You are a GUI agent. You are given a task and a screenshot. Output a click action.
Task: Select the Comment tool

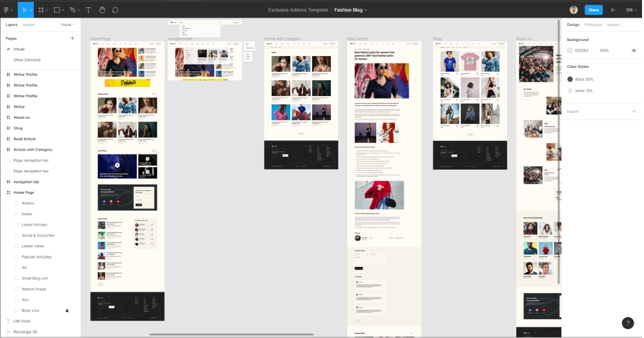115,10
